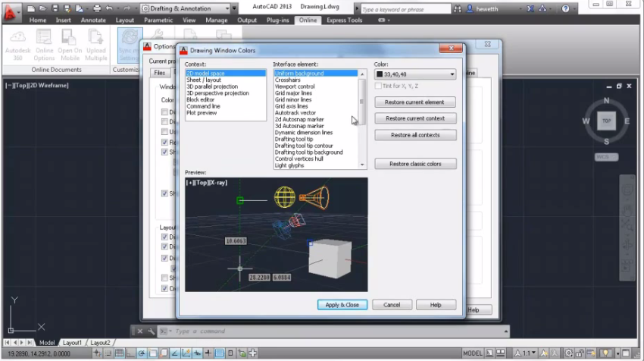The image size is (644, 361).
Task: Click Restore all contexts button
Action: pos(415,135)
